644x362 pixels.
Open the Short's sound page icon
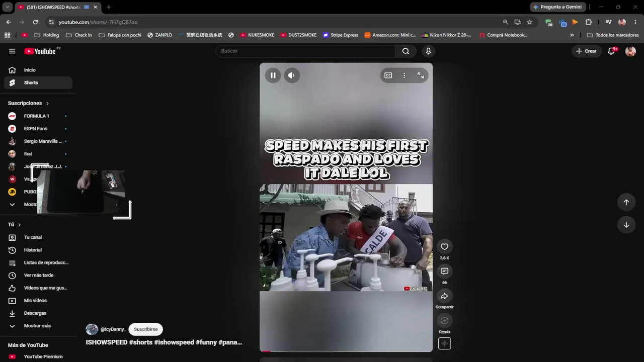444,343
